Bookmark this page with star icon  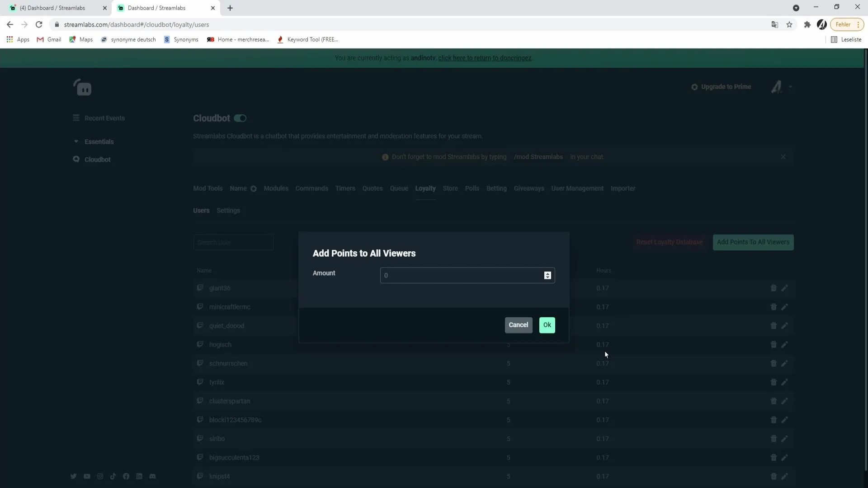(789, 24)
